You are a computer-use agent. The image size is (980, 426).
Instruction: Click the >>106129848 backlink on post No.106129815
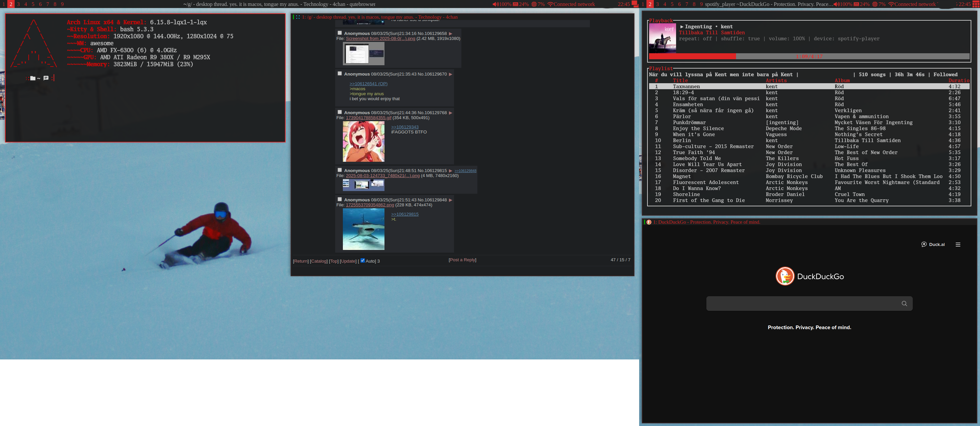pyautogui.click(x=465, y=171)
